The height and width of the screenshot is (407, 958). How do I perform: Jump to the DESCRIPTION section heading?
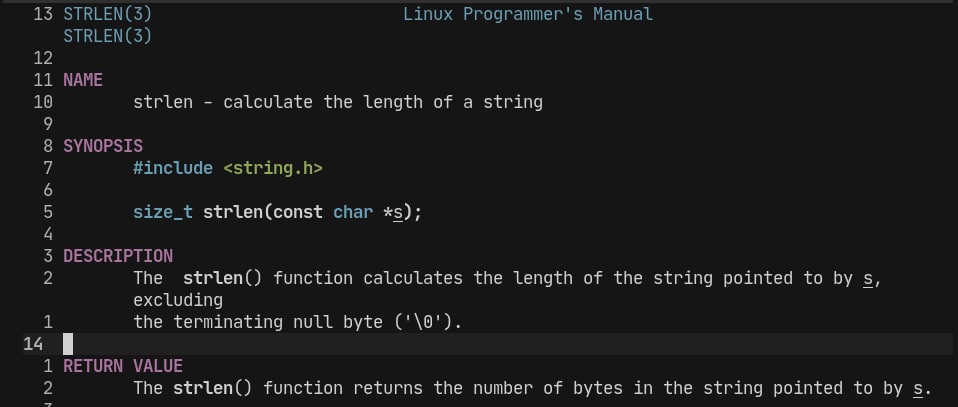click(x=118, y=256)
